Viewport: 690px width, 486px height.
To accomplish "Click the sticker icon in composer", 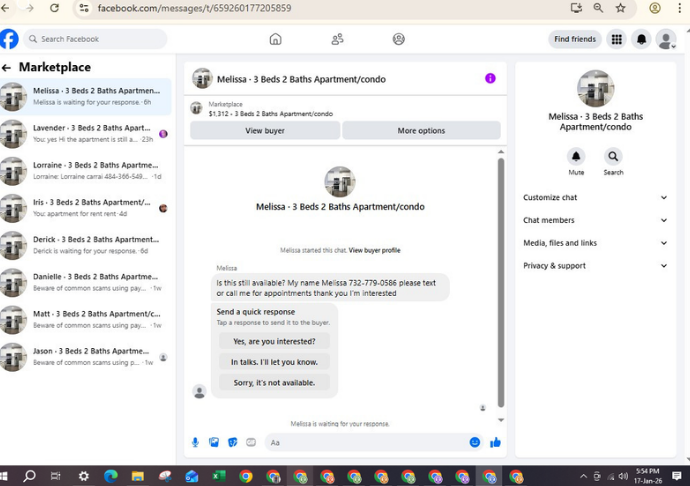I will (232, 442).
